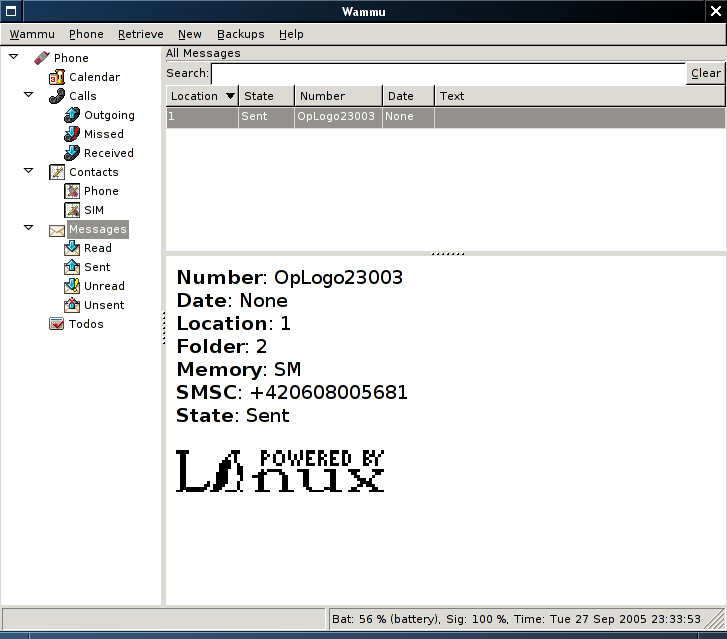The width and height of the screenshot is (727, 639).
Task: Click the vertical sidebar splitter handle
Action: [164, 328]
